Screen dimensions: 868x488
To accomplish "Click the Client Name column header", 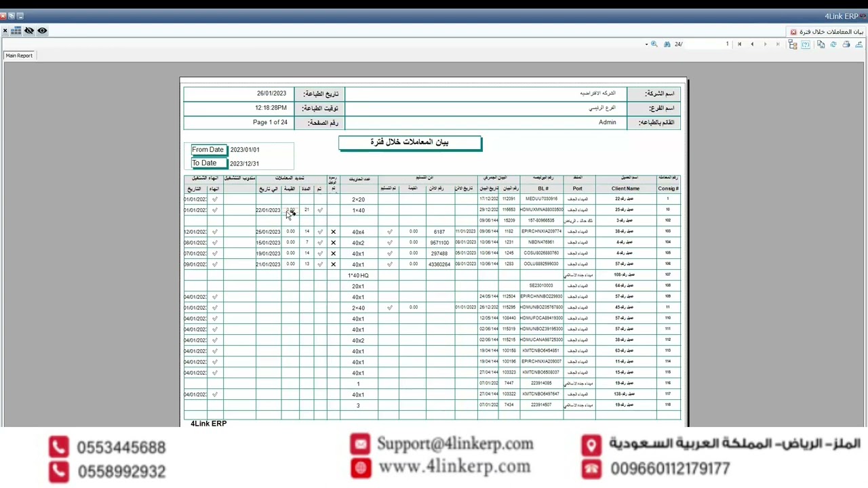I will point(625,188).
